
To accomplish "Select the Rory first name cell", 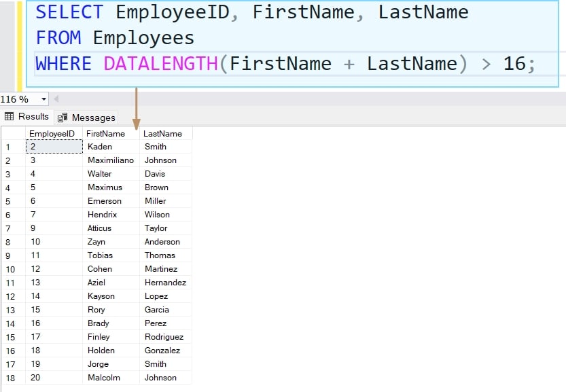I will coord(111,310).
